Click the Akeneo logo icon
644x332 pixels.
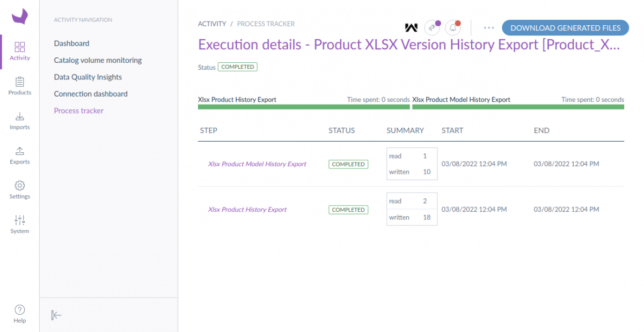(19, 16)
